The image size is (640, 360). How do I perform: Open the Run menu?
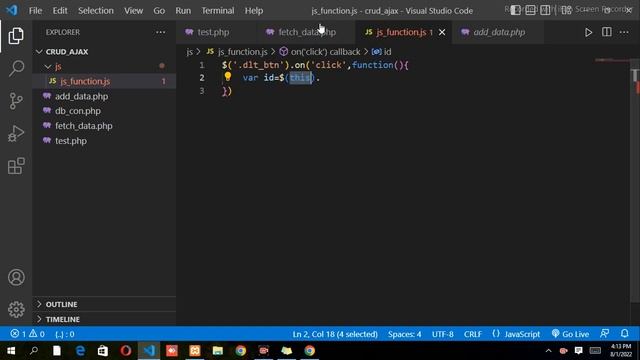point(183,11)
